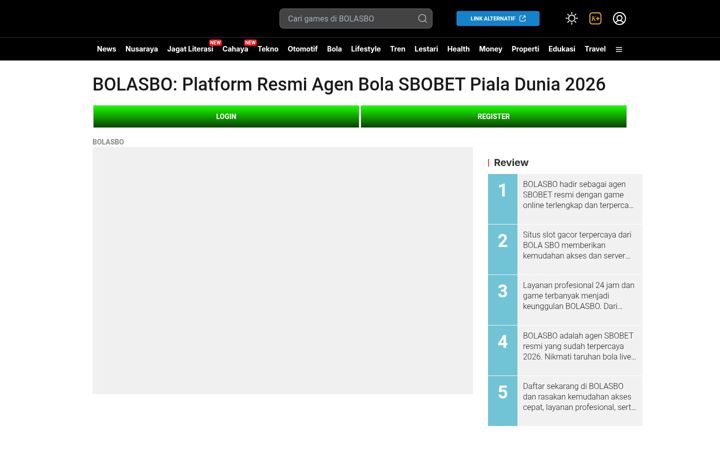Viewport: 720px width, 450px height.
Task: Click the green LOGIN button
Action: click(x=226, y=116)
